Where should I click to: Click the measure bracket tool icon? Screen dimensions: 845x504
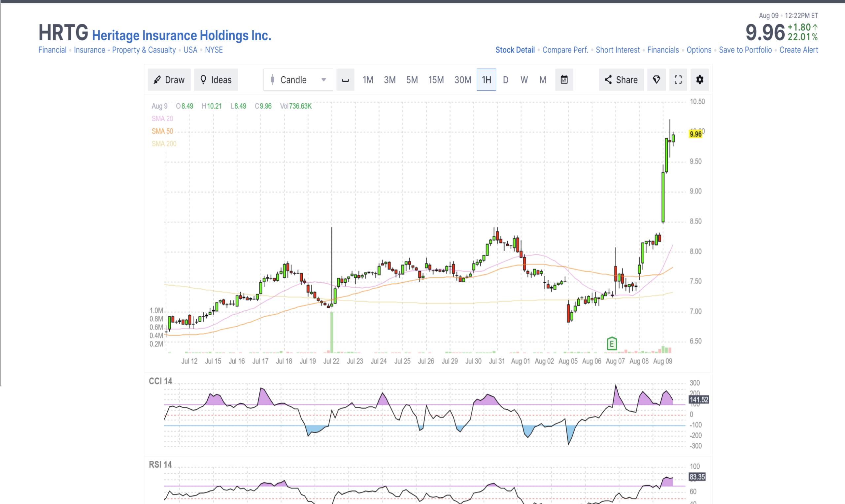[345, 80]
